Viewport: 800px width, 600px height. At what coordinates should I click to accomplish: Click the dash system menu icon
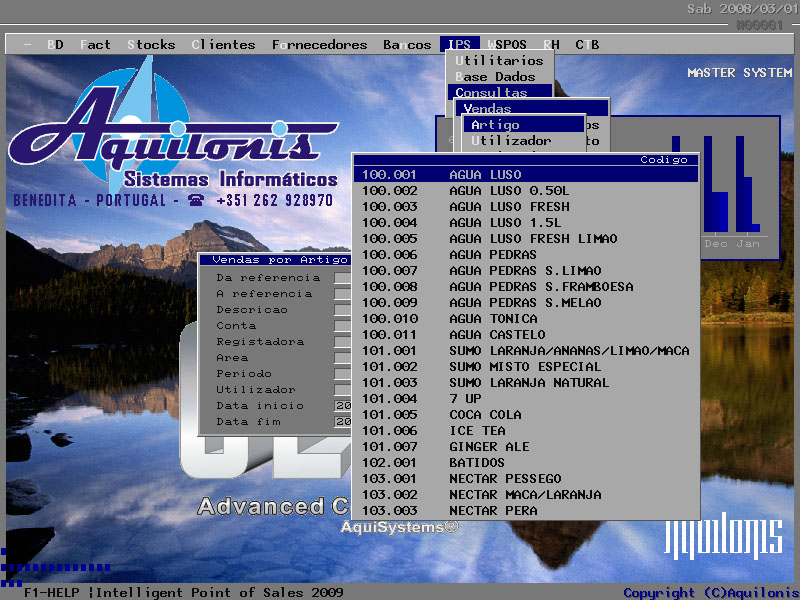[x=27, y=45]
